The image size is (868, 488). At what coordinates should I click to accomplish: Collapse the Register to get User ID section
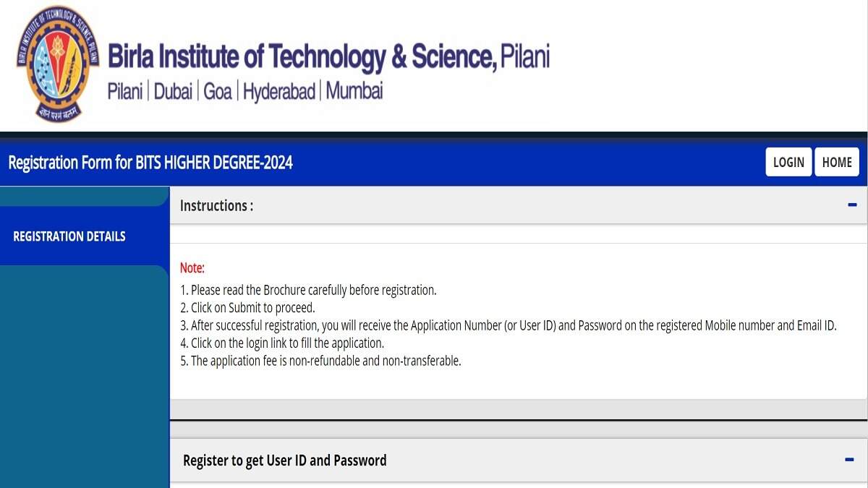point(850,460)
